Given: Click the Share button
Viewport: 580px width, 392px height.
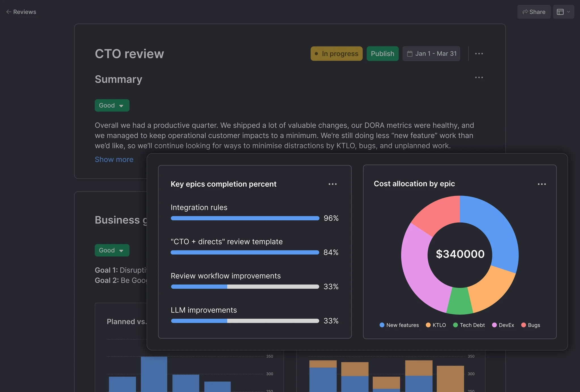Looking at the screenshot, I should pos(534,12).
